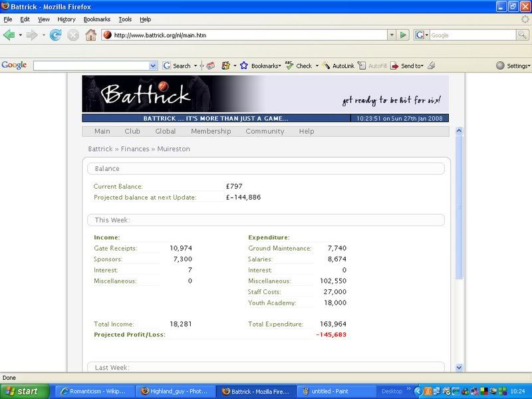Open the Home page icon
This screenshot has width=532, height=399.
click(90, 35)
